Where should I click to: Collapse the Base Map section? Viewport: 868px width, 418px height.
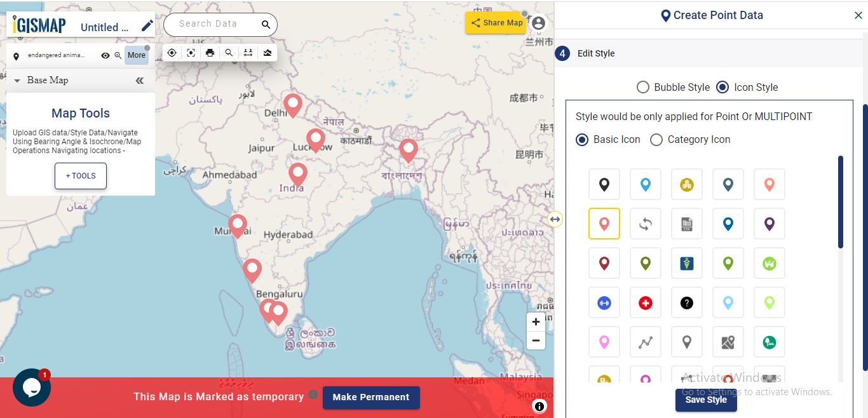coord(17,80)
